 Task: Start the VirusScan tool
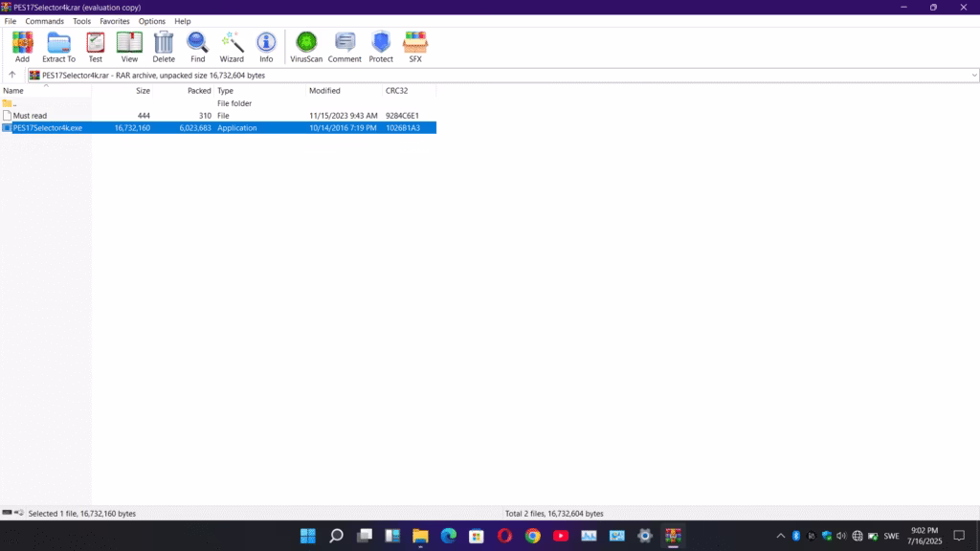pyautogui.click(x=306, y=47)
